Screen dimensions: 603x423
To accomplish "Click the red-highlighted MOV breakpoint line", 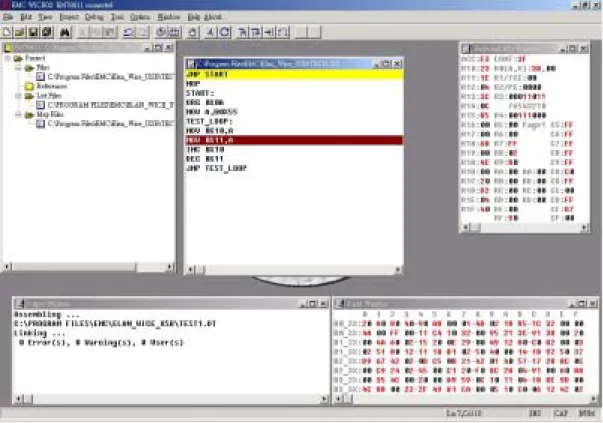I will click(x=294, y=140).
